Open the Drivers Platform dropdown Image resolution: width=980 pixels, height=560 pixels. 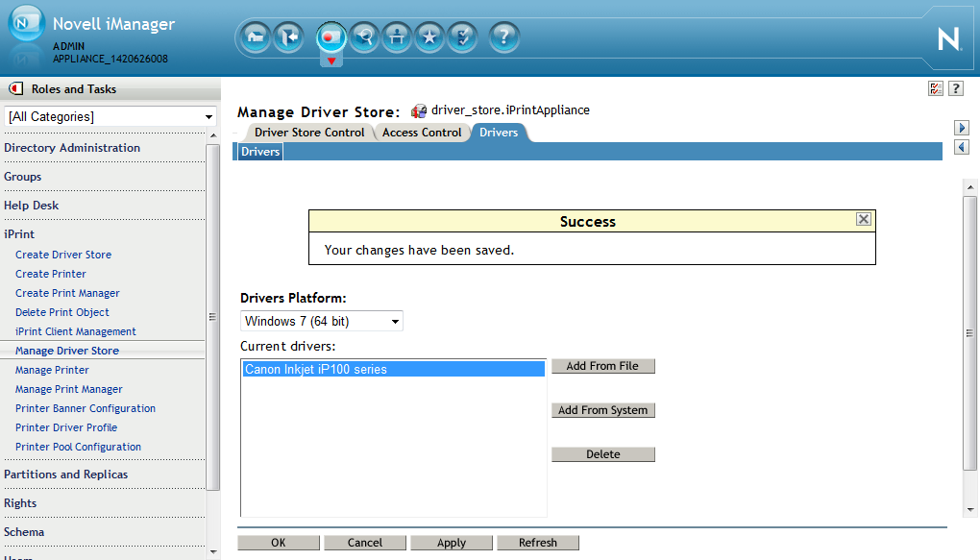pos(321,321)
